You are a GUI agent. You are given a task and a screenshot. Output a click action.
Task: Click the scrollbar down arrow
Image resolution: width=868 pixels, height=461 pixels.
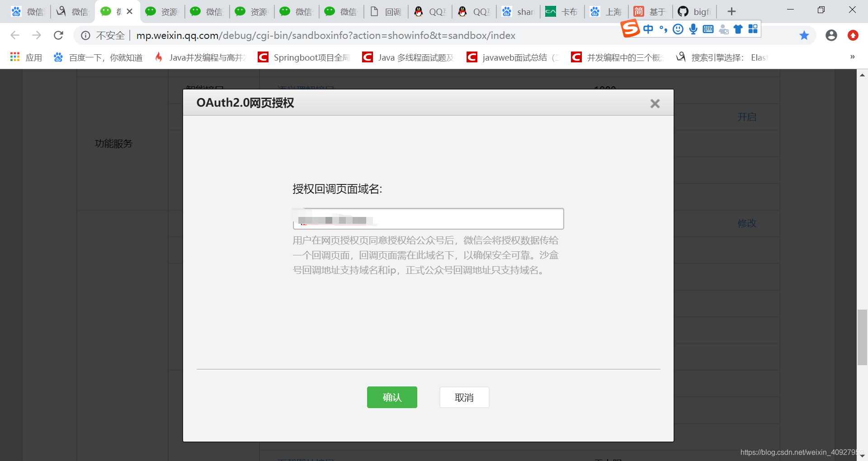pos(862,456)
